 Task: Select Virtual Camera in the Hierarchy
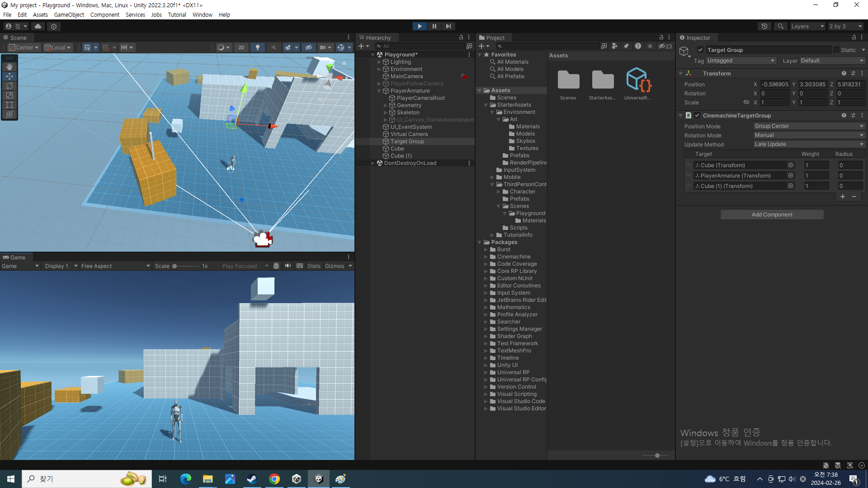click(x=409, y=134)
